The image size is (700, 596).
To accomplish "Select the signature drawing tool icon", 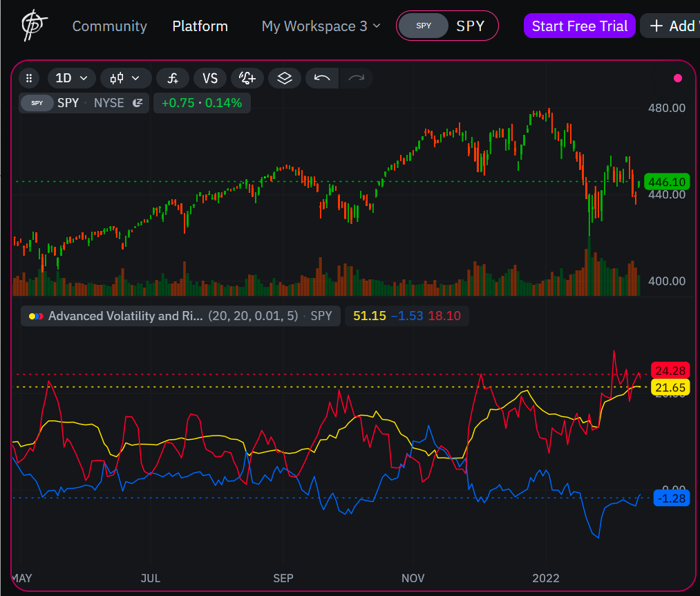I will 247,78.
